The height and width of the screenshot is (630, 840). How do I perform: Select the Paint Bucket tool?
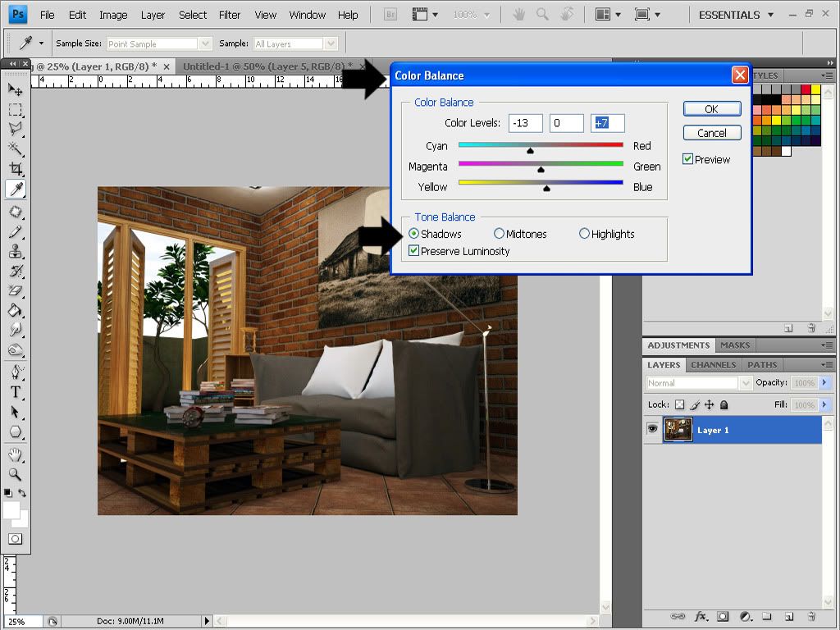16,311
